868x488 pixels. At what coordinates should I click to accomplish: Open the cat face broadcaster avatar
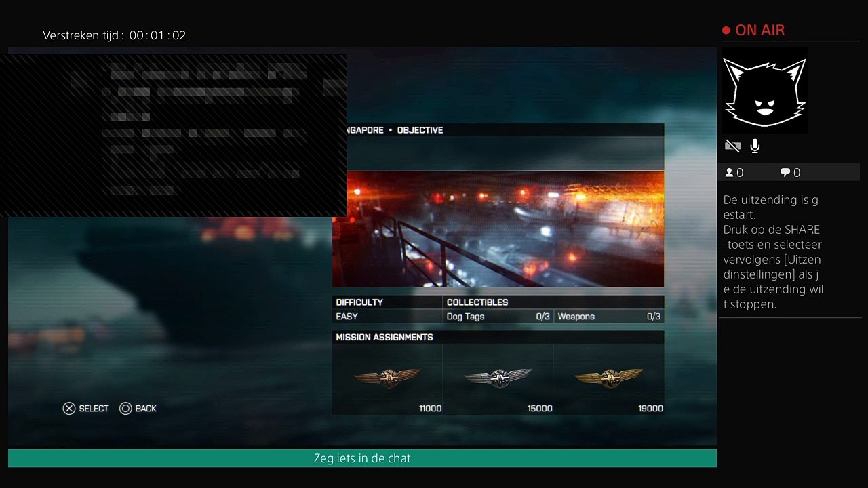point(764,91)
